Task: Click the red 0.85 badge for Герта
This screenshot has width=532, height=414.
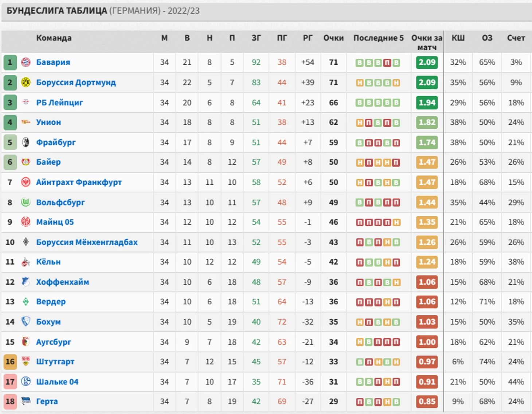Action: coord(427,401)
